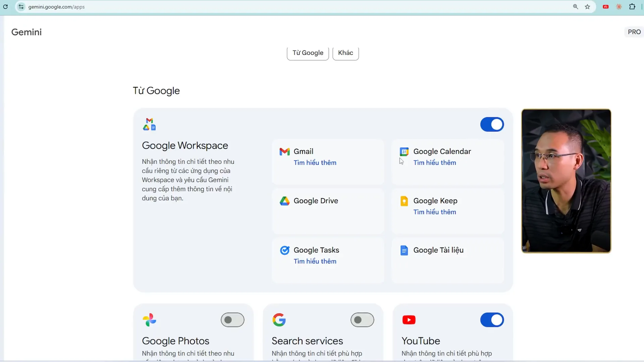The width and height of the screenshot is (644, 362).
Task: Click the Google Workspace description paragraph
Action: pyautogui.click(x=188, y=180)
